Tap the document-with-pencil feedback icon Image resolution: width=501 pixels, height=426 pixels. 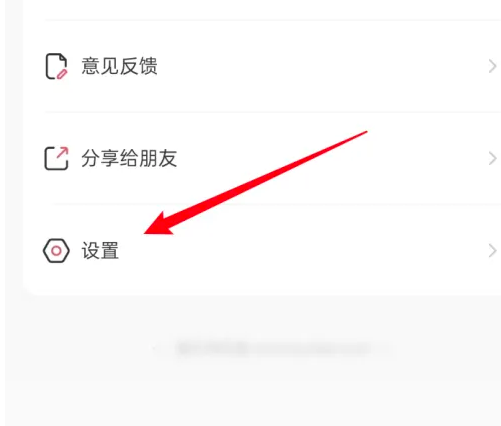[56, 66]
